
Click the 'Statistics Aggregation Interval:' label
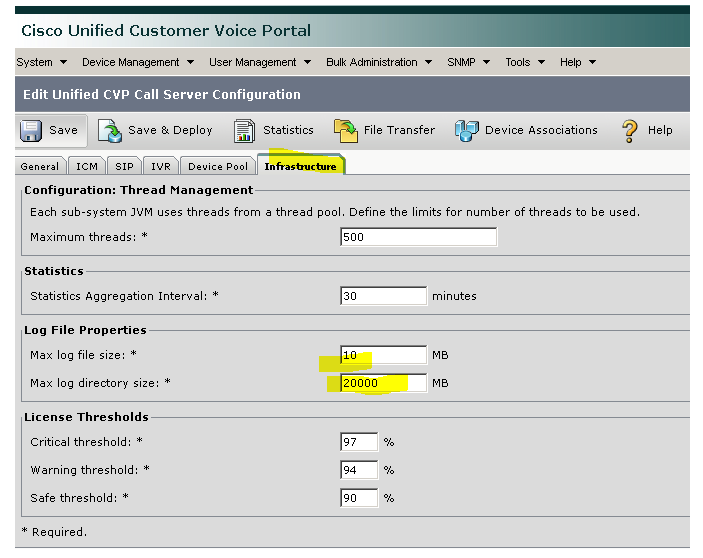pos(119,296)
